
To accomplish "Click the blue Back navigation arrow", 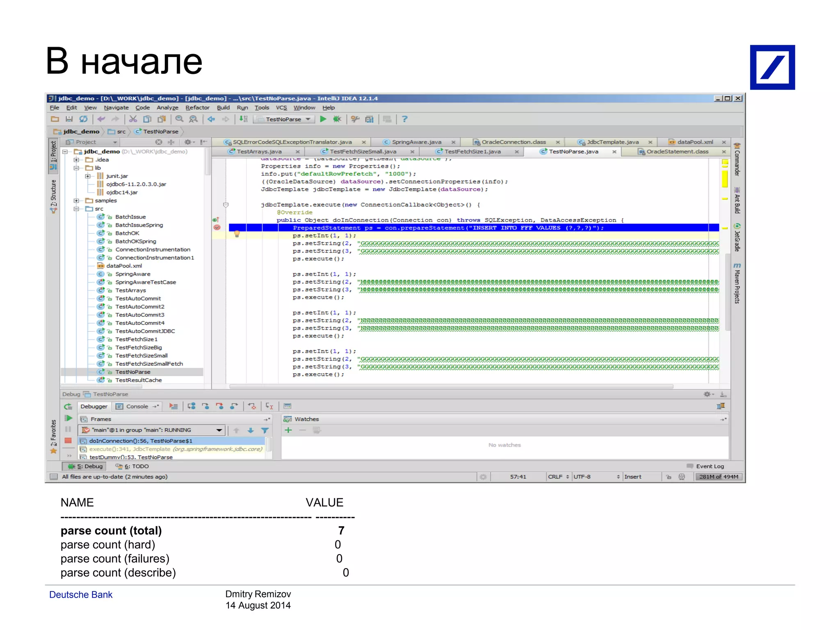I will click(211, 119).
